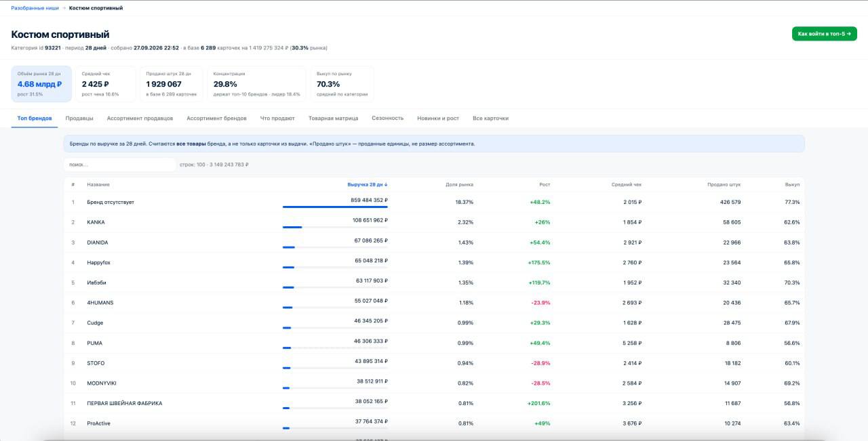Image resolution: width=868 pixels, height=441 pixels.
Task: Click the KANKA brand name
Action: tap(96, 222)
